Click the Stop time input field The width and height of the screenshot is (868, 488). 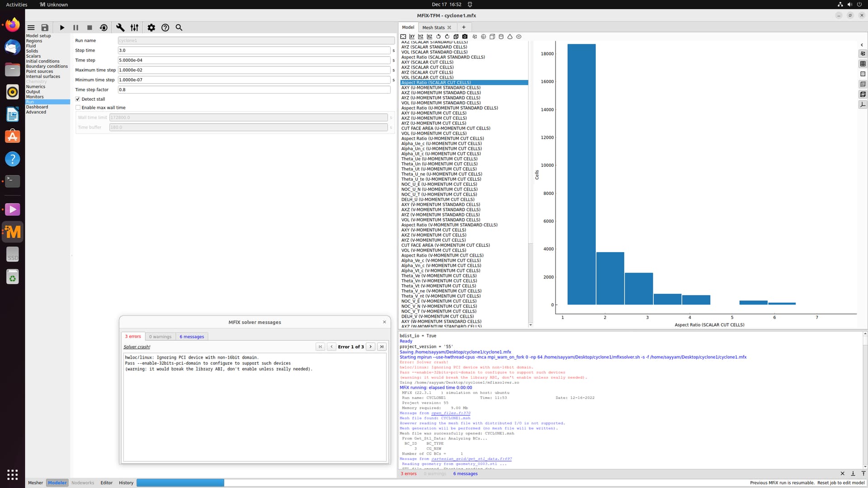(x=254, y=50)
